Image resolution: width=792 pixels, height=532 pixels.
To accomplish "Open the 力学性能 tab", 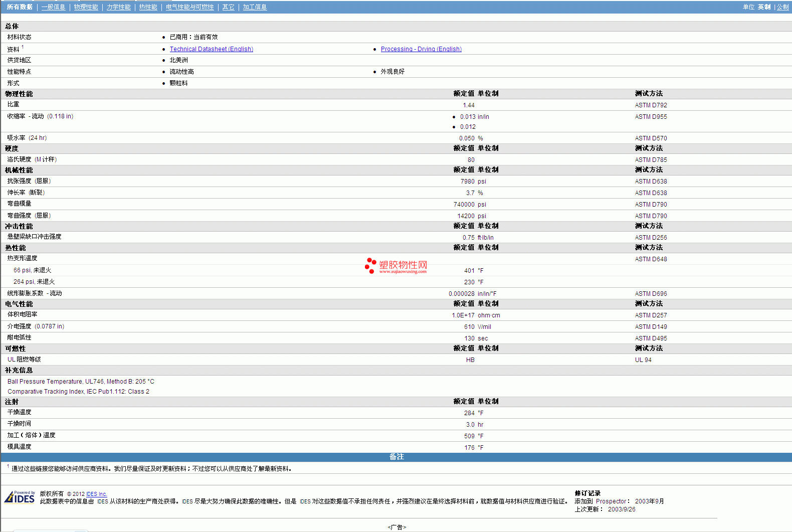I will [118, 7].
